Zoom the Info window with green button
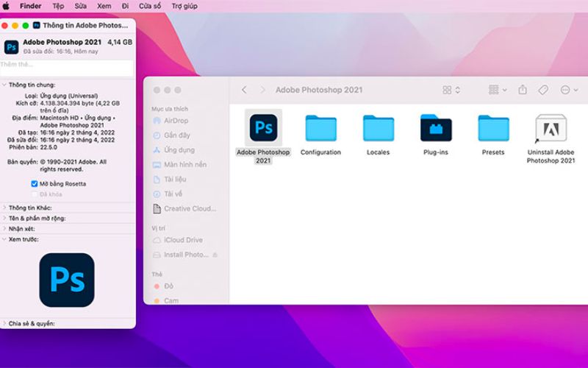 click(26, 26)
